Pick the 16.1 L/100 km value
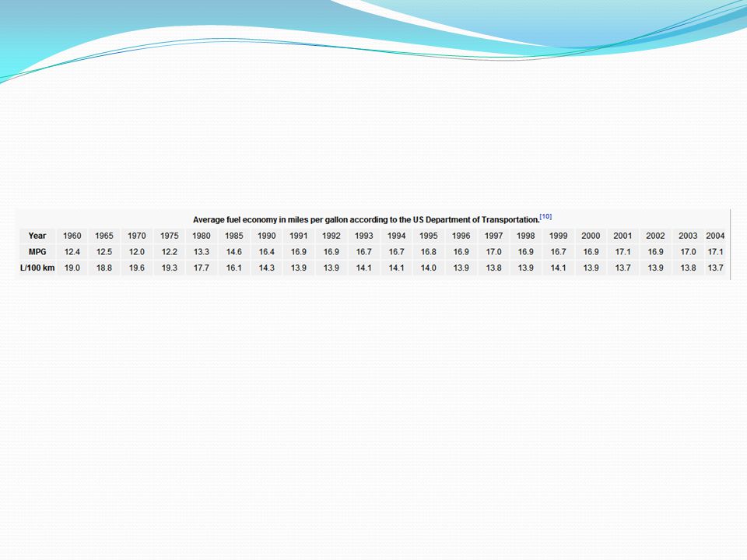The width and height of the screenshot is (747, 560). click(x=234, y=268)
